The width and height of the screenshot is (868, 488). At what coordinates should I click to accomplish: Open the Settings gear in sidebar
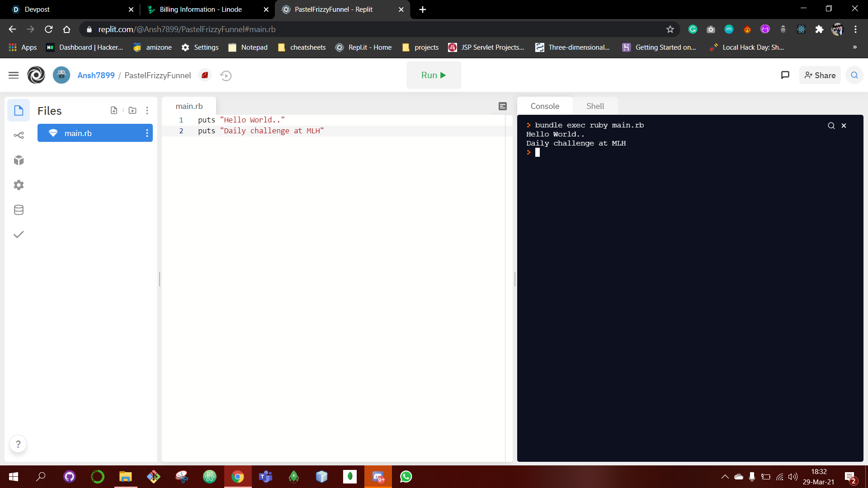(x=19, y=185)
